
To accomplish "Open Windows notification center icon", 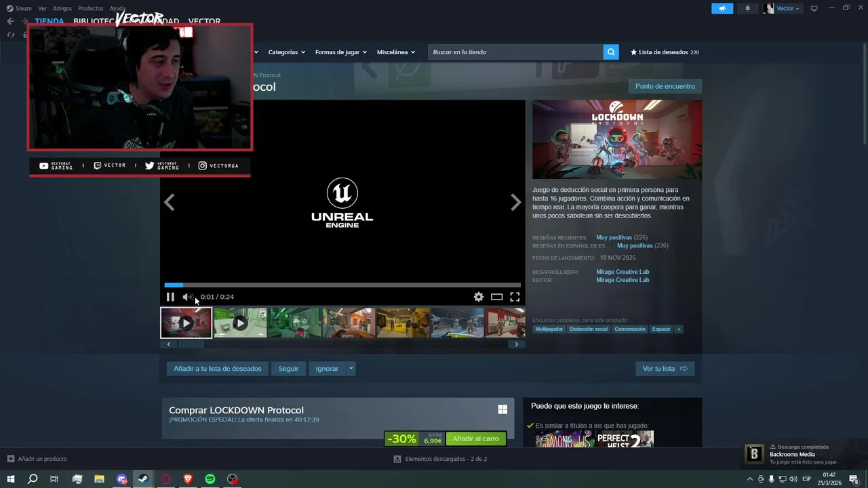I will (x=854, y=479).
